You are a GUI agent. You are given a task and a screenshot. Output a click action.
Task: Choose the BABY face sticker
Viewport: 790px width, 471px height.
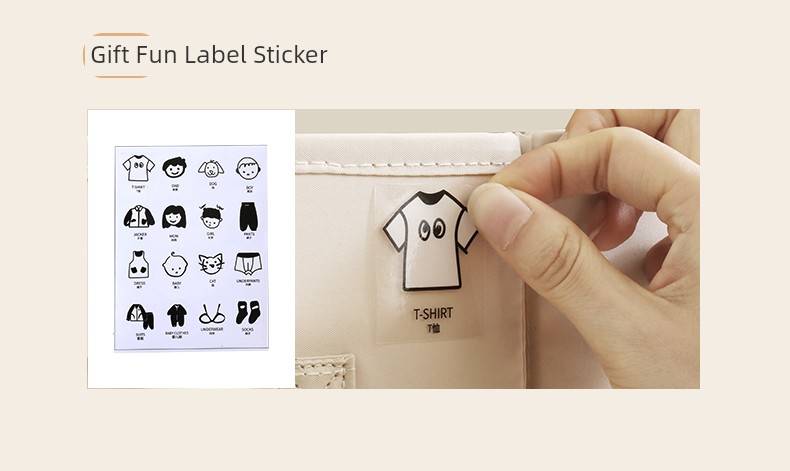[x=175, y=264]
